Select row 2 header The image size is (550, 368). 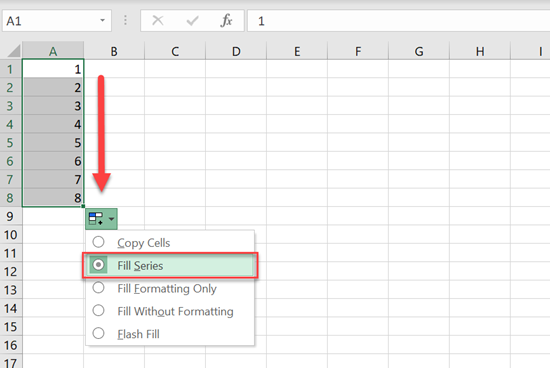pos(11,87)
